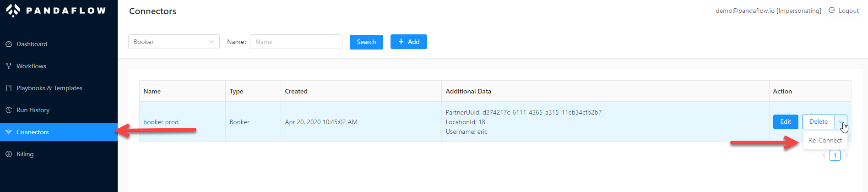Click the 'Apr 20, 2020 10:45:02 AM' cell
Screen dimensions: 868x192
click(x=361, y=122)
